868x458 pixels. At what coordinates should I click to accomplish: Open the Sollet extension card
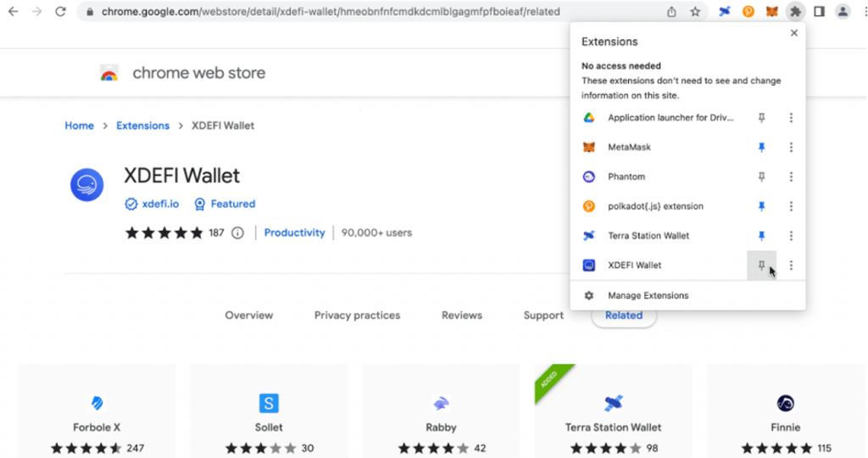[269, 411]
